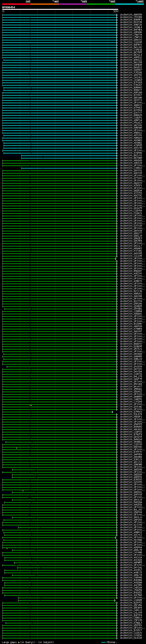Click label UniRef100_A7WQL3

131,623
